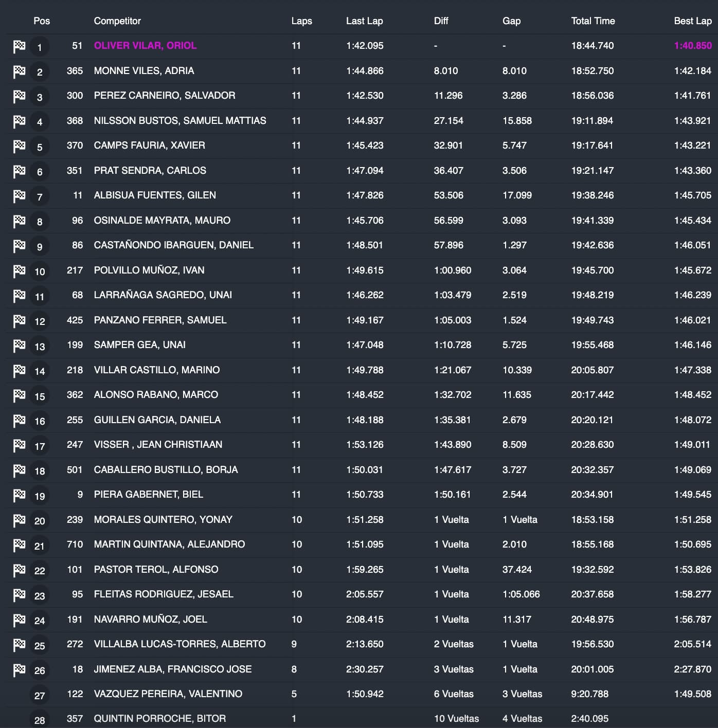The height and width of the screenshot is (728, 718).
Task: Open competitor GUILLEN GARCIA, DANIELA
Action: 157,420
